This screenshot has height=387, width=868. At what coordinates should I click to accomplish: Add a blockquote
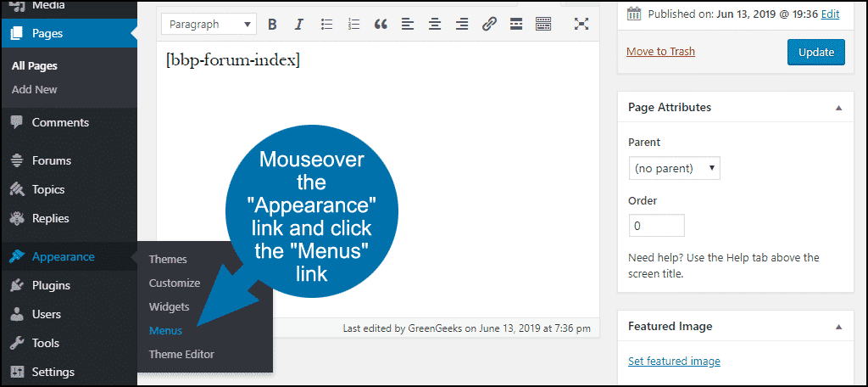pos(381,24)
